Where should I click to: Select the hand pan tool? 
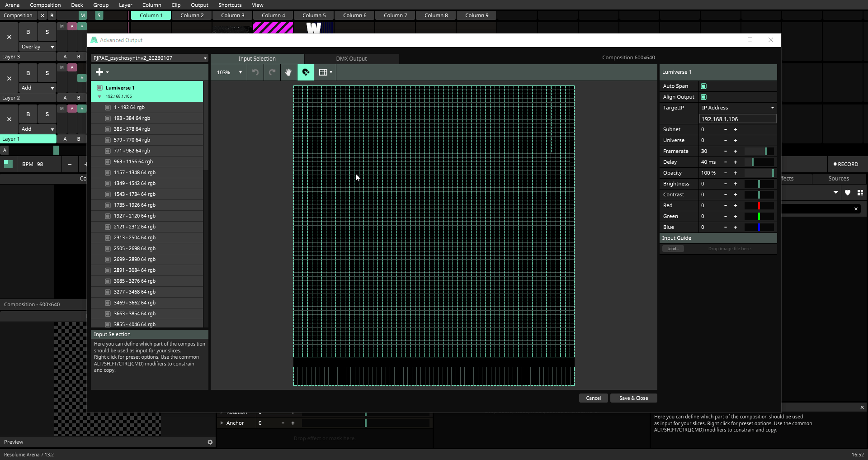[x=288, y=72]
